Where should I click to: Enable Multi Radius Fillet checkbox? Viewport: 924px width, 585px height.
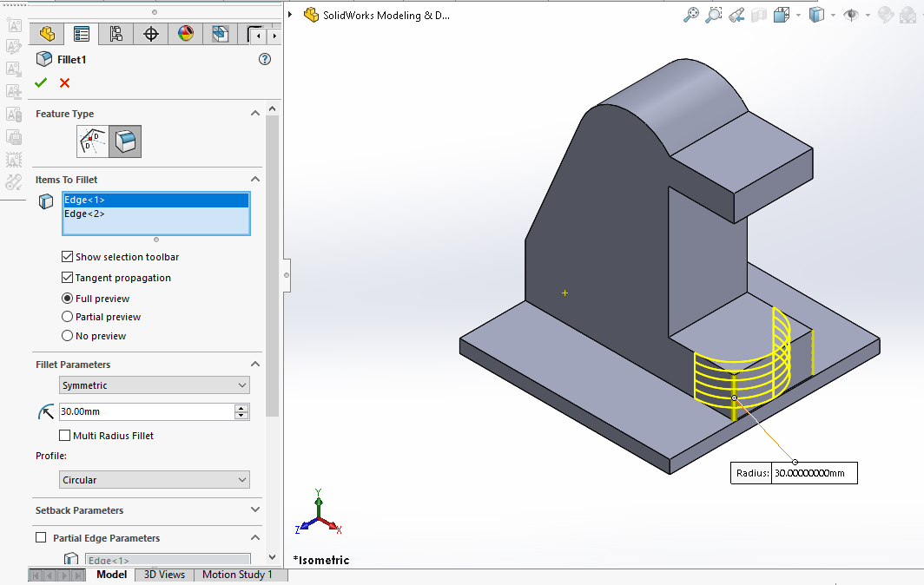[x=65, y=436]
